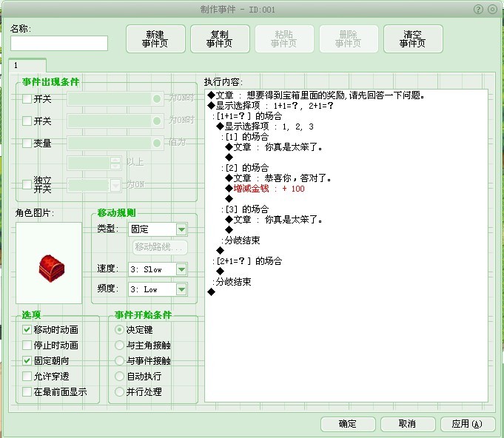The width and height of the screenshot is (504, 438).
Task: Select command line 想要得到宝箱里面的奖励
Action: [316, 95]
